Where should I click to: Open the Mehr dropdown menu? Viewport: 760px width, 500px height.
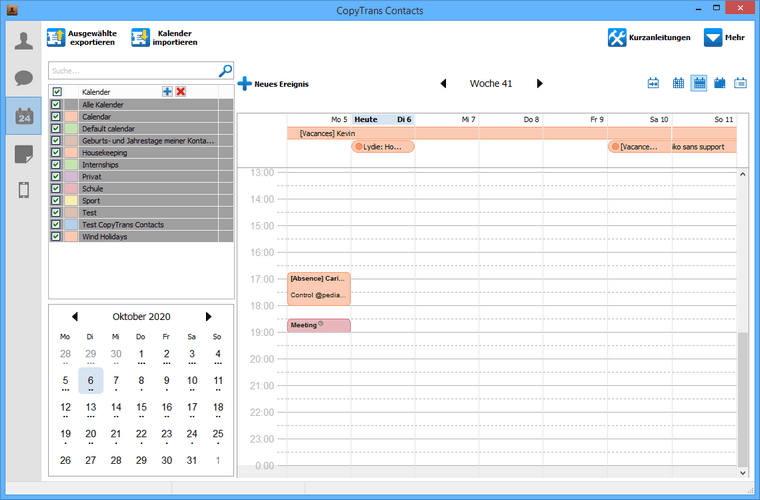(724, 38)
